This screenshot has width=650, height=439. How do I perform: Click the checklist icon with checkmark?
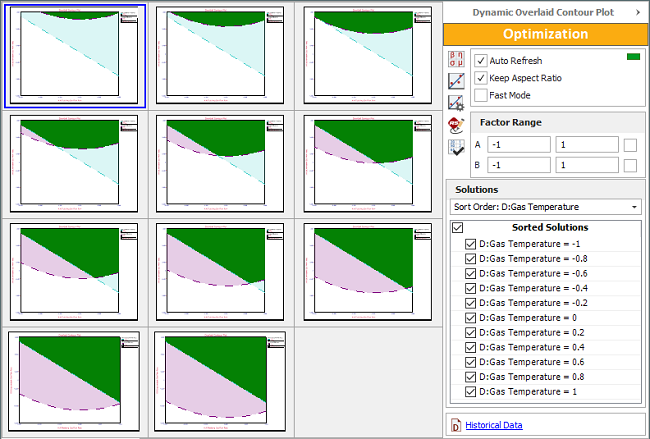[x=456, y=147]
